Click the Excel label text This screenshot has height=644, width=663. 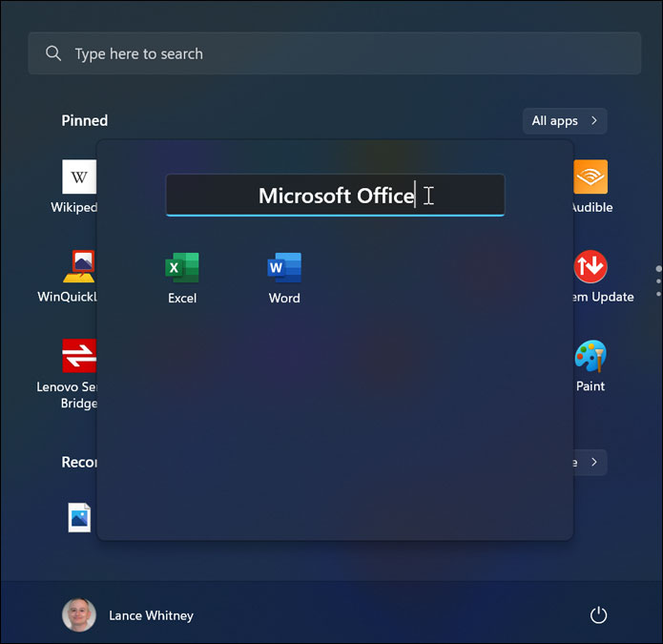point(182,298)
